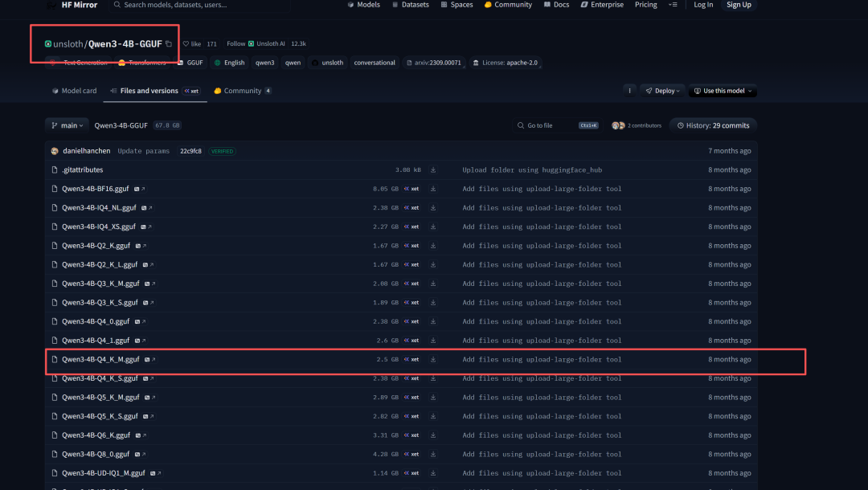Copy the model name unsloth/Qwen3-4B-GGUF
The width and height of the screenshot is (868, 490).
[169, 43]
